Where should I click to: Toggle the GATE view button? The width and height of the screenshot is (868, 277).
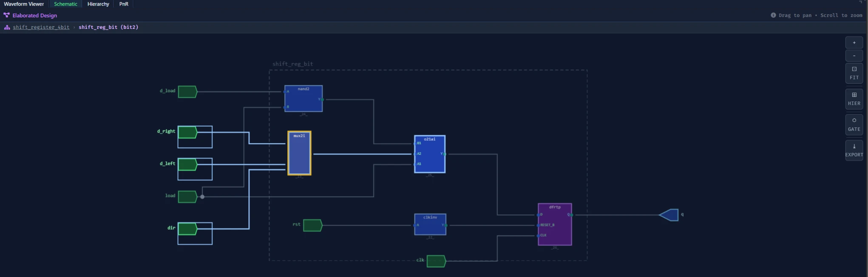(854, 124)
